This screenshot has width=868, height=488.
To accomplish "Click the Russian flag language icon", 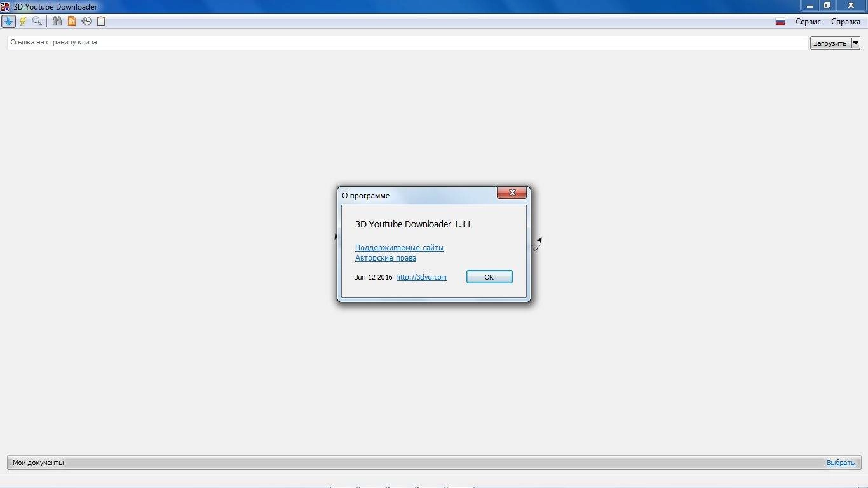I will tap(780, 22).
